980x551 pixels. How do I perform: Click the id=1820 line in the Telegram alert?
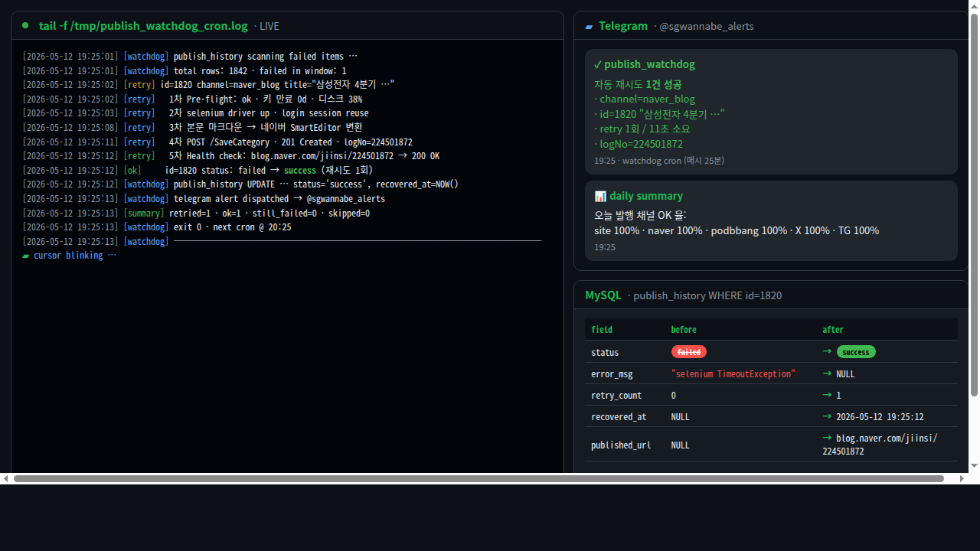click(659, 114)
